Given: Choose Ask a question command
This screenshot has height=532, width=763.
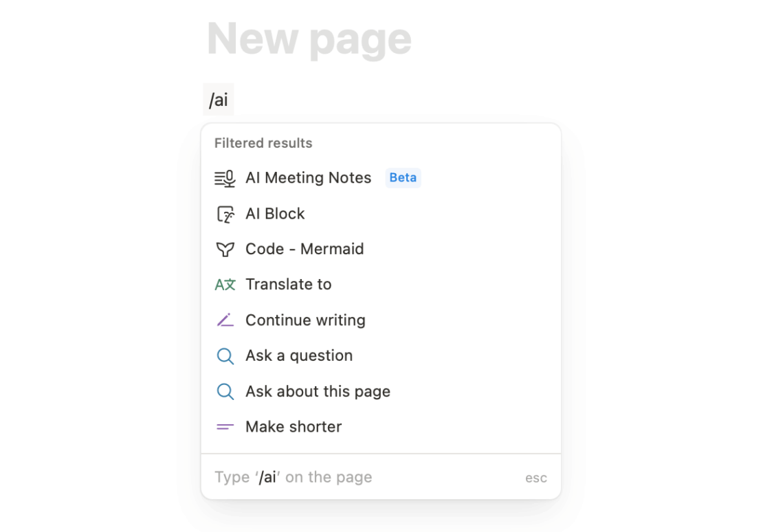Looking at the screenshot, I should pyautogui.click(x=299, y=355).
